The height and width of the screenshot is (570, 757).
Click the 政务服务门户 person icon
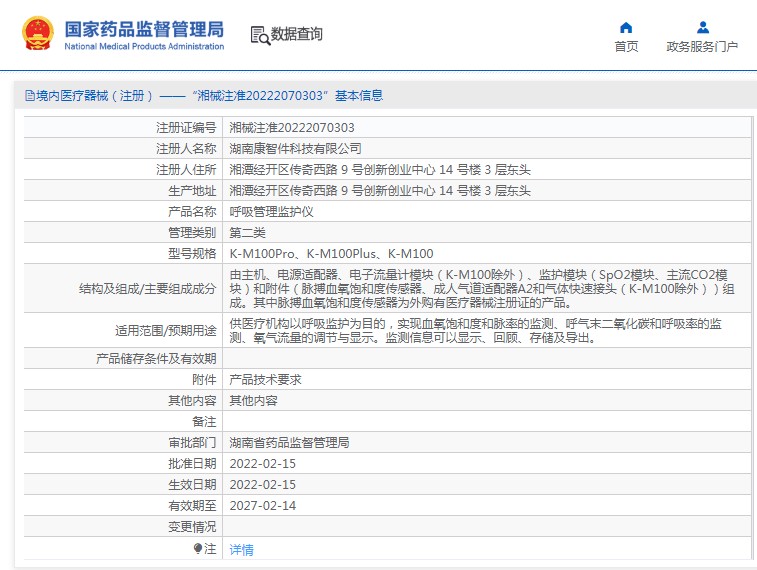coord(702,27)
